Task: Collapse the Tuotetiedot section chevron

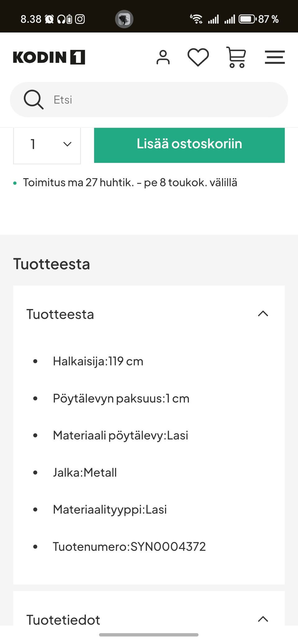Action: point(263,620)
